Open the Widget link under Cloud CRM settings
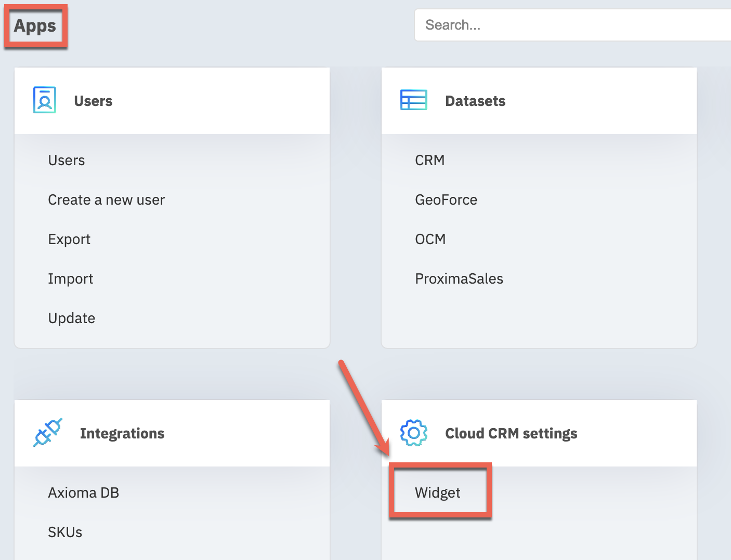The image size is (731, 560). coord(438,492)
